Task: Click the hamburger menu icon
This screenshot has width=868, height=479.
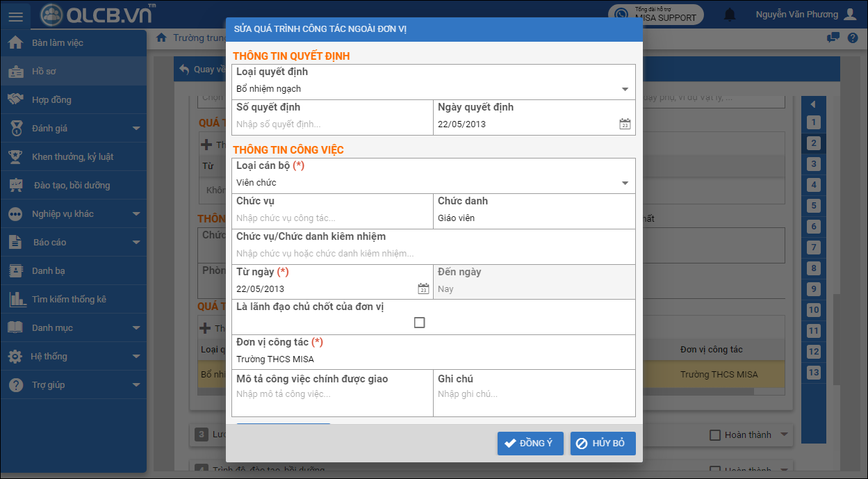Action: click(x=16, y=15)
